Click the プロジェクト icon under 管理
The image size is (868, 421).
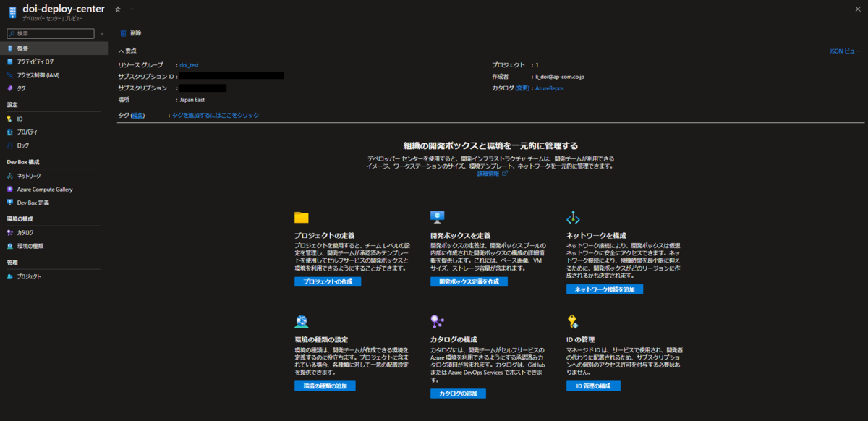[x=10, y=276]
